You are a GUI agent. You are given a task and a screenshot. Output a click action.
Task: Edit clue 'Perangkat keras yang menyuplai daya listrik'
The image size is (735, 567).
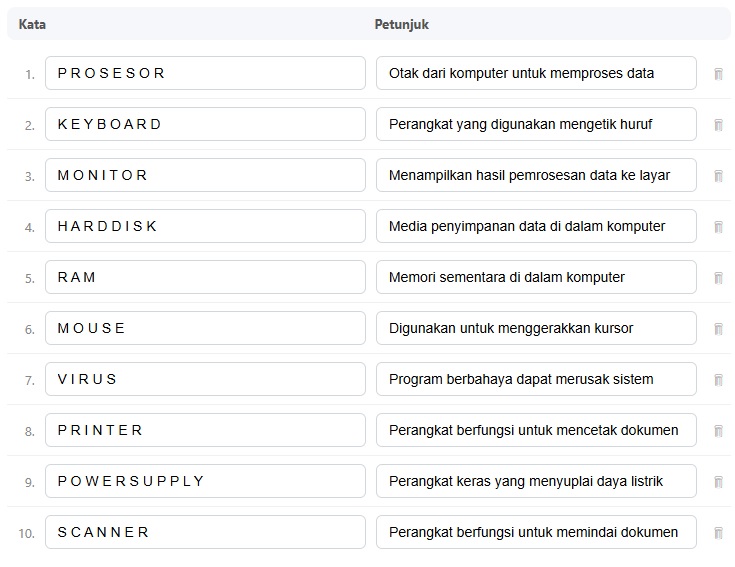(x=536, y=481)
